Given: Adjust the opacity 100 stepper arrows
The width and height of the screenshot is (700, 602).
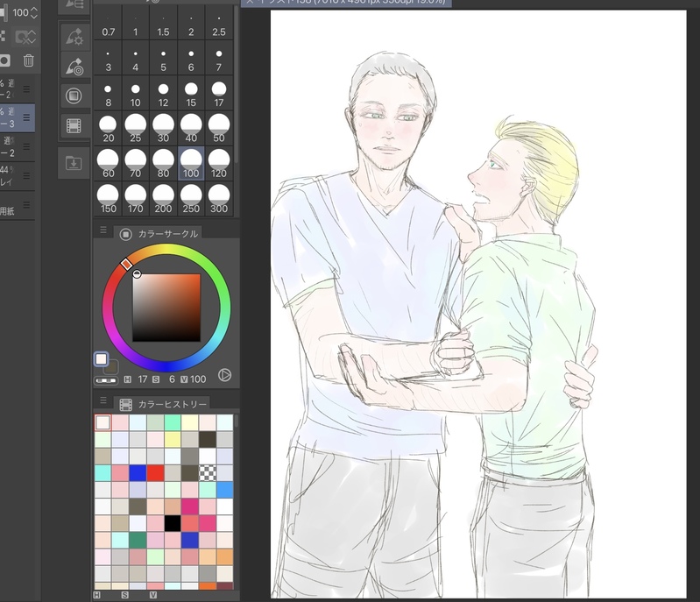Looking at the screenshot, I should 34,12.
